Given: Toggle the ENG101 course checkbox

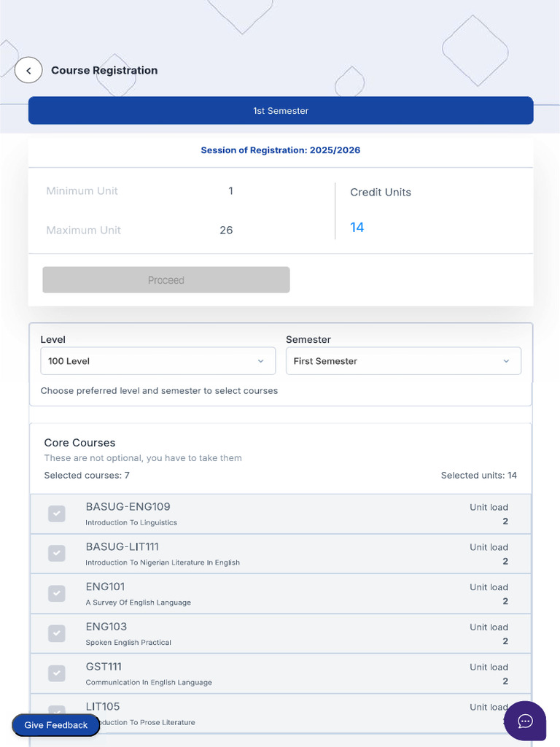Looking at the screenshot, I should [x=57, y=594].
